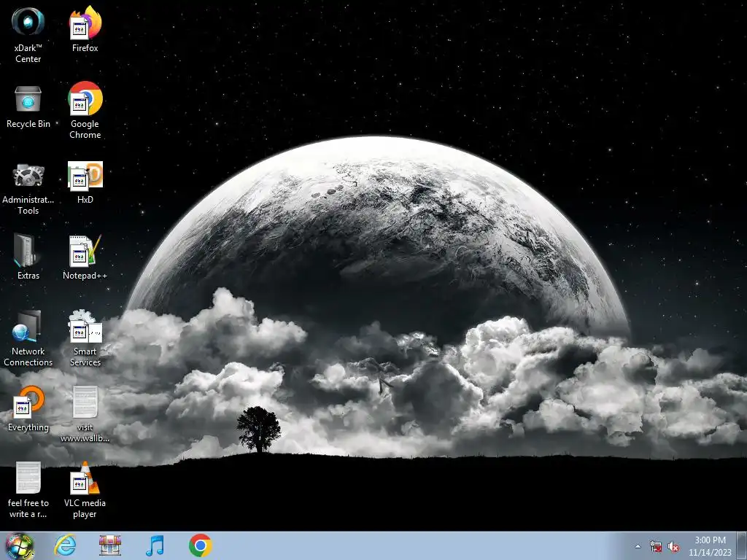Select the 'visit www.wallb...' text file
This screenshot has width=747, height=560.
pyautogui.click(x=85, y=414)
